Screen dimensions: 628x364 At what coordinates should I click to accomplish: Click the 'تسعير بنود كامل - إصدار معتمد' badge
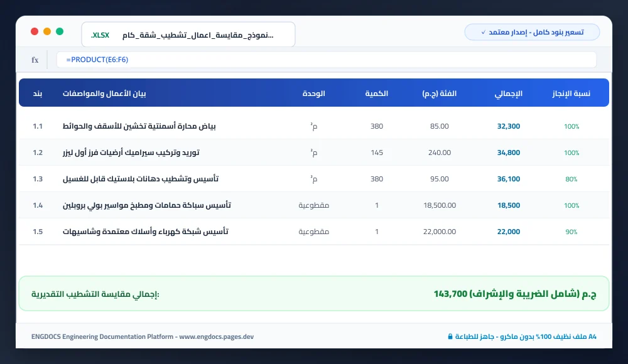click(x=532, y=32)
